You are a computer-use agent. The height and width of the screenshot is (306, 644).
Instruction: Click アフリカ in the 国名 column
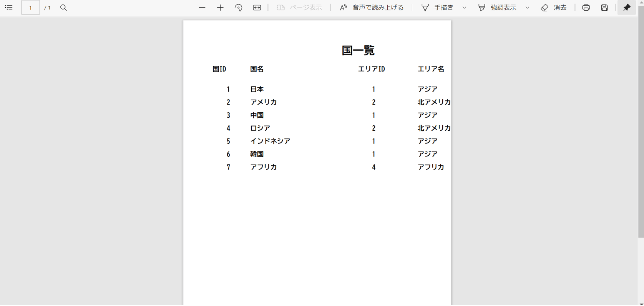(264, 167)
